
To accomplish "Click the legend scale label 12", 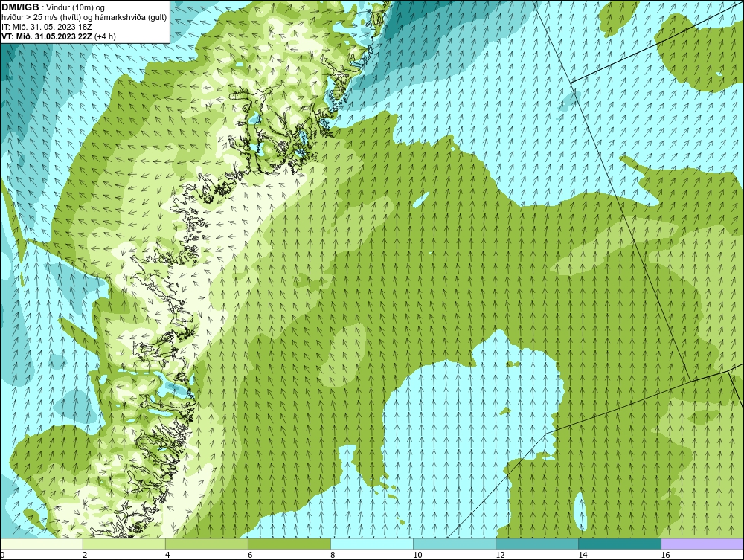I will [500, 555].
